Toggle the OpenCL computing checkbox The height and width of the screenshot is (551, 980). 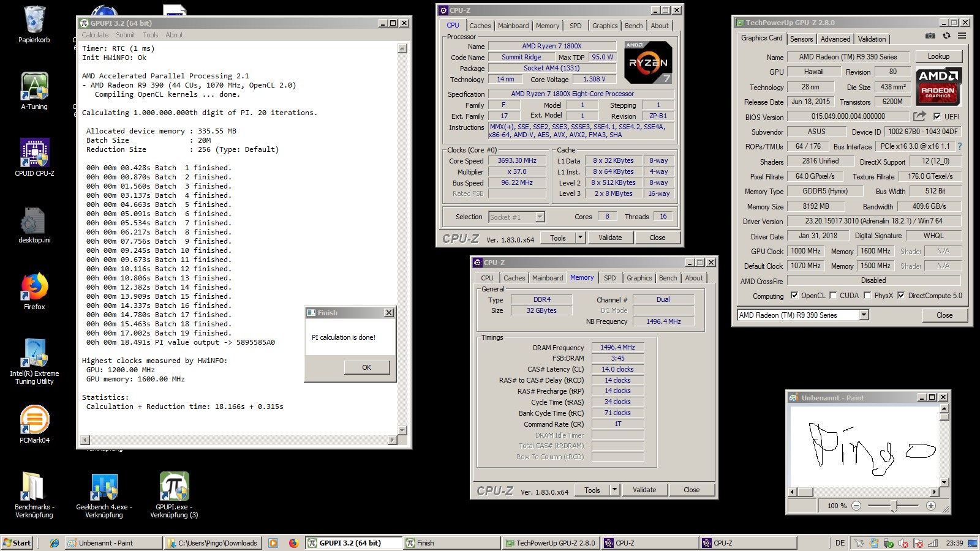(794, 295)
